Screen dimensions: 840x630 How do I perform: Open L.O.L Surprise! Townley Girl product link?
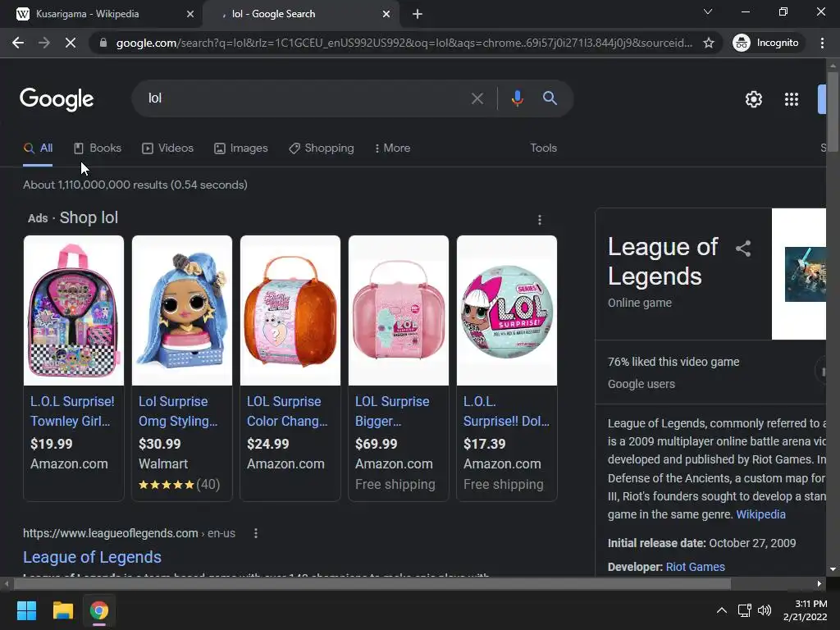pyautogui.click(x=72, y=412)
